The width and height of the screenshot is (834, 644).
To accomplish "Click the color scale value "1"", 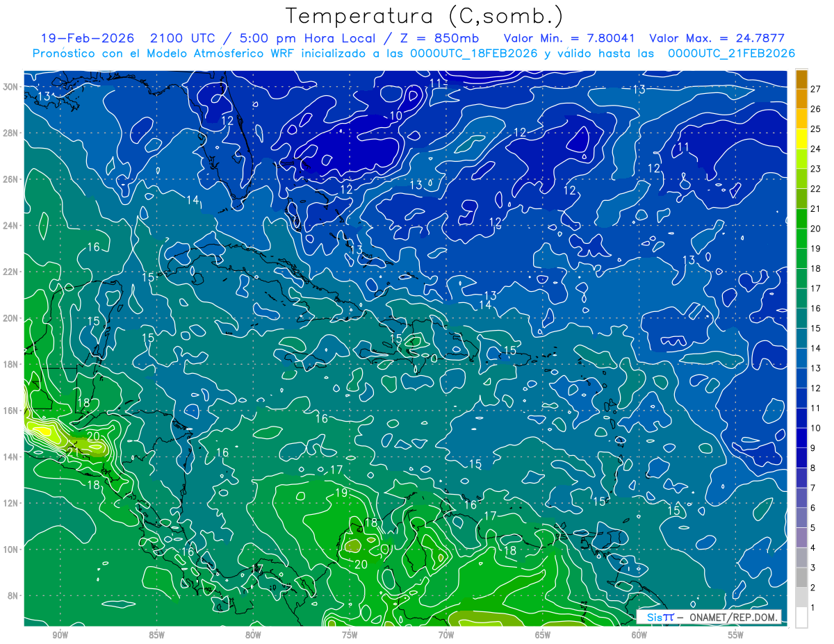I will click(x=813, y=609).
